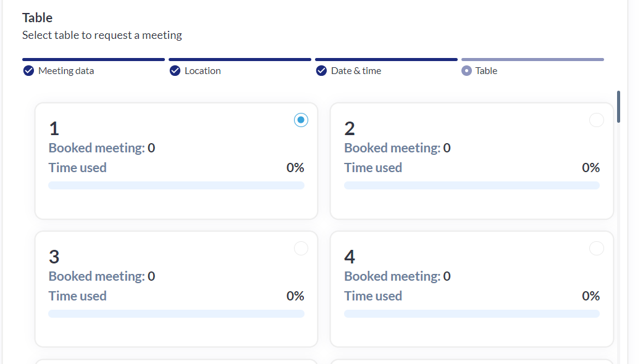This screenshot has height=364, width=643.
Task: Click table 3 time used progress bar
Action: click(176, 314)
